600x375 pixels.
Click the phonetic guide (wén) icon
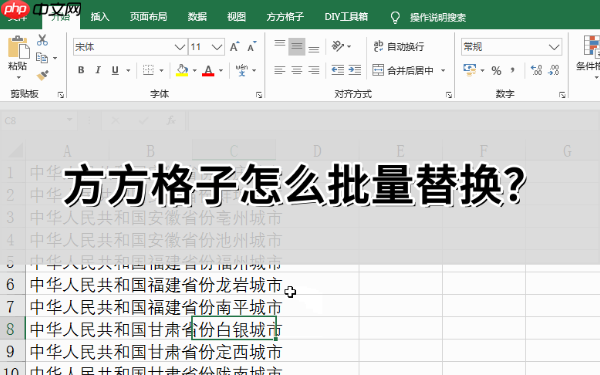[241, 70]
